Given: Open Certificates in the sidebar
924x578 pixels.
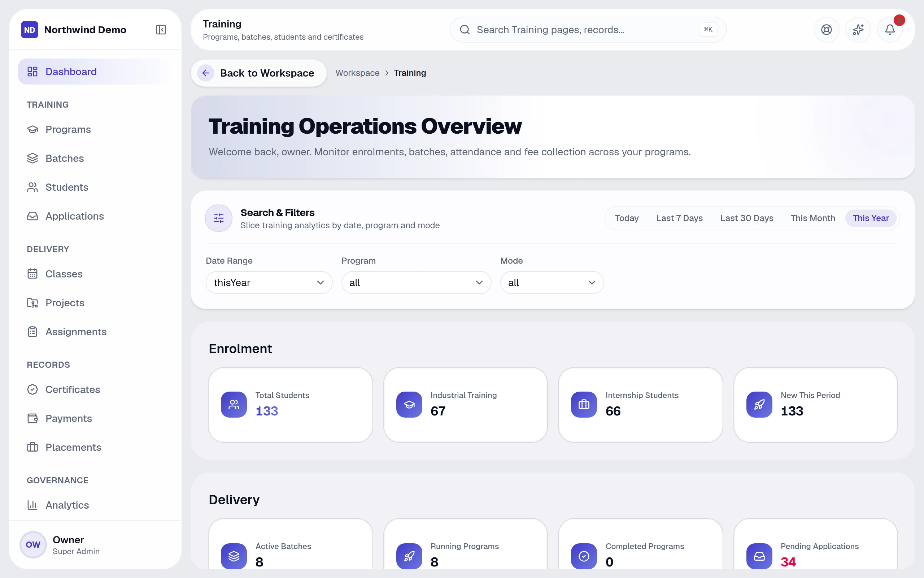Looking at the screenshot, I should tap(95, 389).
